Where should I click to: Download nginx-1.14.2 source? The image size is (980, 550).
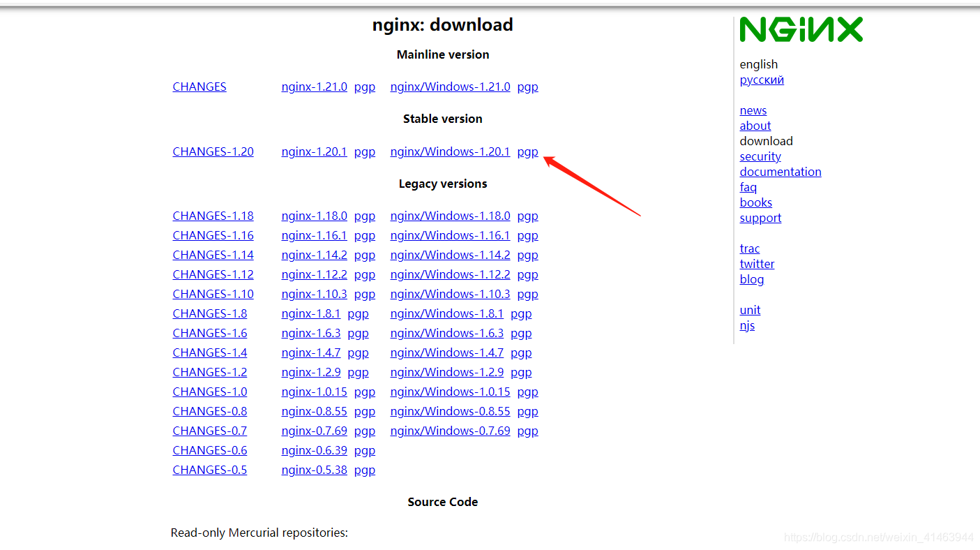(x=314, y=255)
